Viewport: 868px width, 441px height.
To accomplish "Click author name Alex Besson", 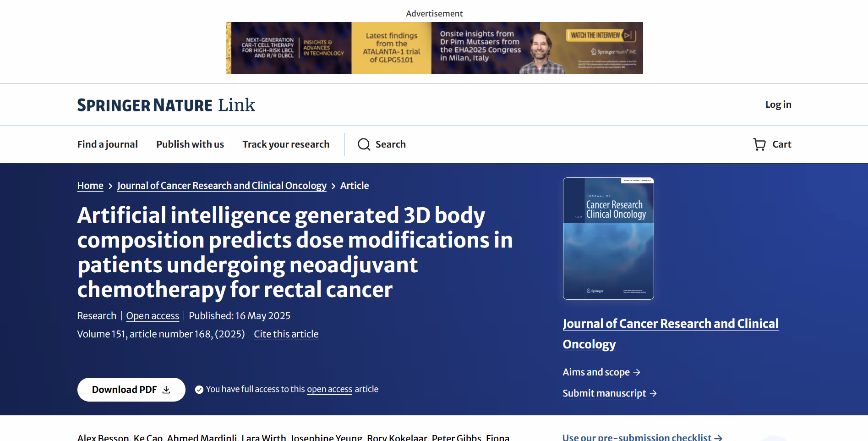I will (x=103, y=438).
